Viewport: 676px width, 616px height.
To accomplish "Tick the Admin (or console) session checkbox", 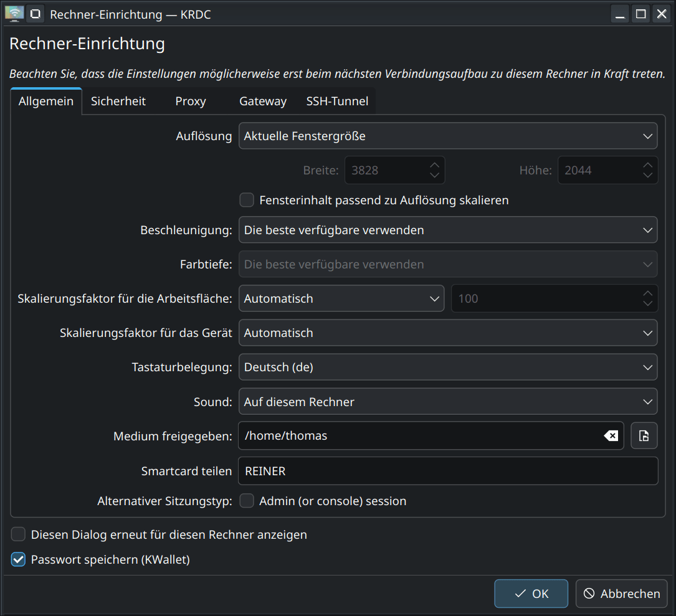I will 247,501.
